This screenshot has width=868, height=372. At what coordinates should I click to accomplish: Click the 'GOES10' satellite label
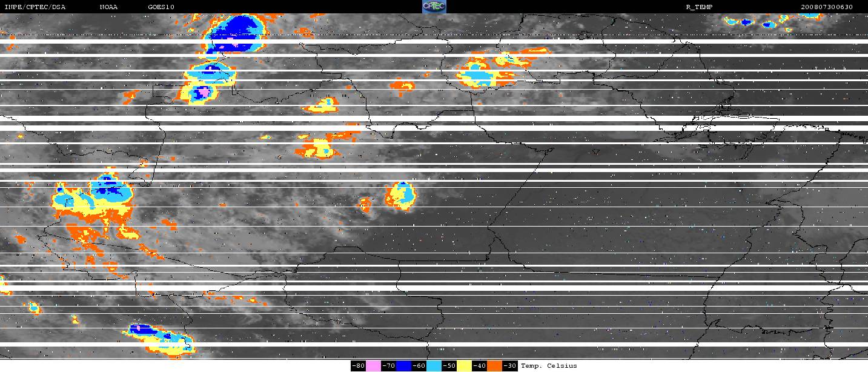pos(161,7)
